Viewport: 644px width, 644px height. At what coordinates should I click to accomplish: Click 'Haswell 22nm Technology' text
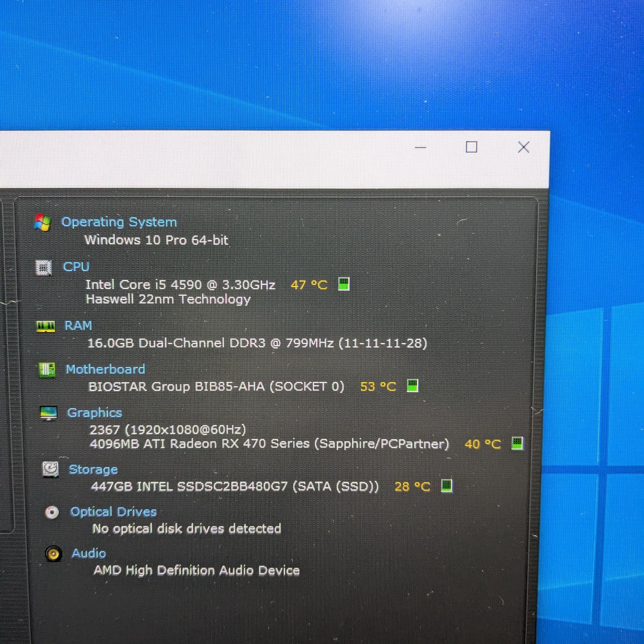(168, 299)
